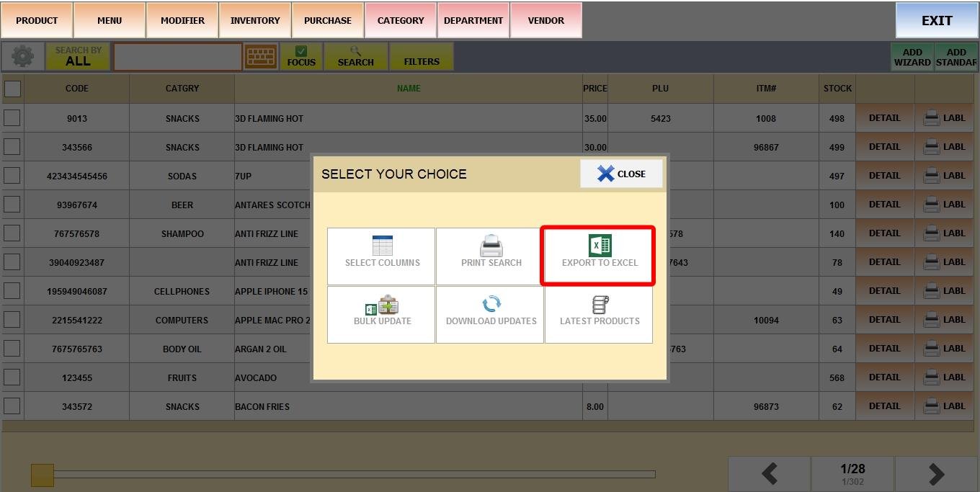Close the Select Your Choice dialog
Screen dimensions: 980x492
620,174
